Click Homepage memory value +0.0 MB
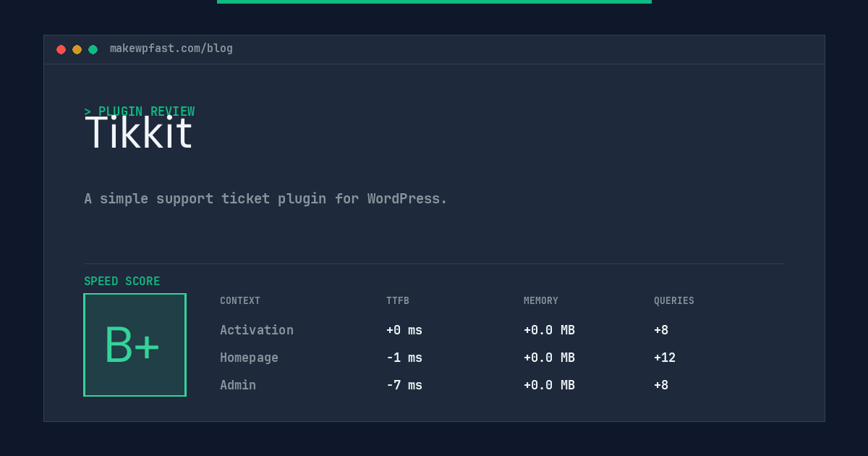Viewport: 868px width, 456px height. coord(549,358)
